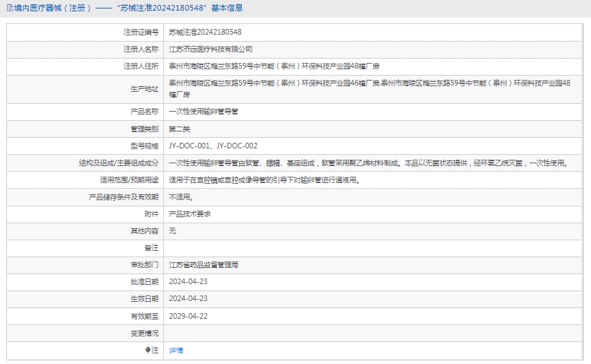Select the model spec JY-DOC-001、JY-DOC-002

coord(213,146)
